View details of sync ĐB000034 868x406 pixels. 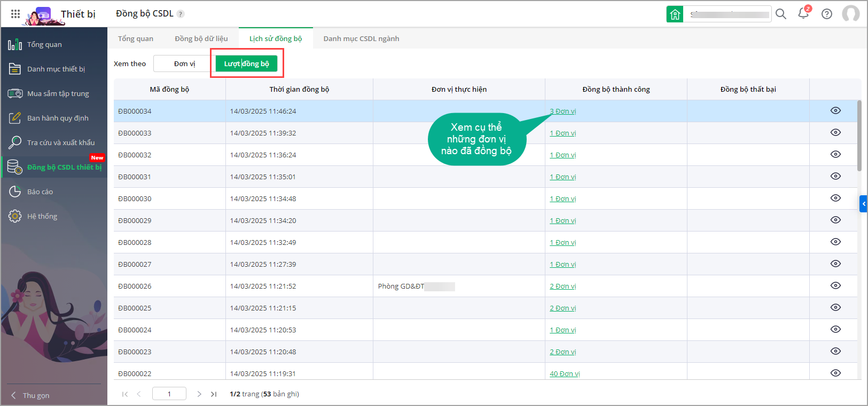[x=835, y=110]
